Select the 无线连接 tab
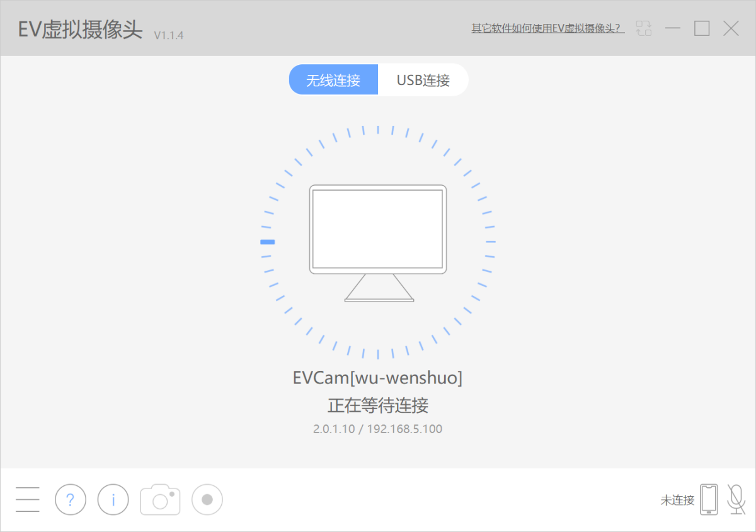Image resolution: width=756 pixels, height=532 pixels. [x=333, y=79]
